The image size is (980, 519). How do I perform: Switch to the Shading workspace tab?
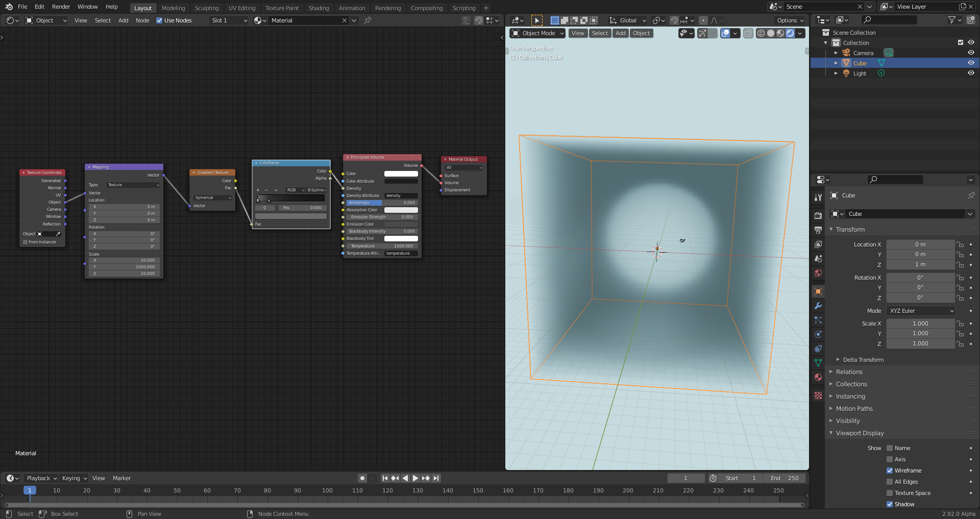tap(318, 8)
